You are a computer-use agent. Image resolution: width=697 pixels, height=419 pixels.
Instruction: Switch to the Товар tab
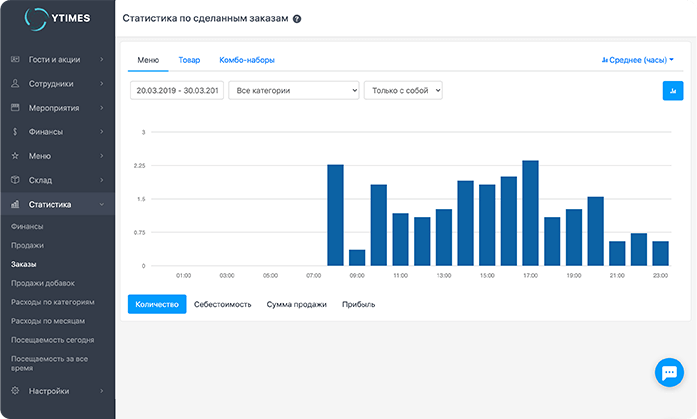(x=189, y=60)
